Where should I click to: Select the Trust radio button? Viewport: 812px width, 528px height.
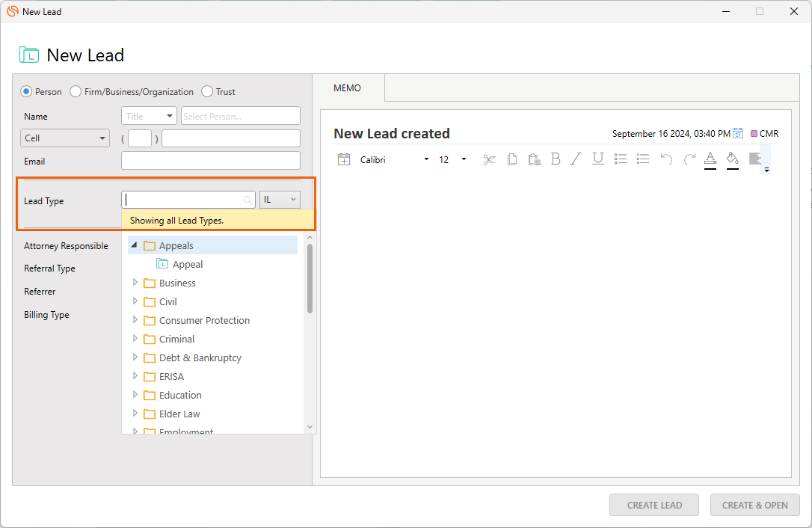click(x=207, y=92)
